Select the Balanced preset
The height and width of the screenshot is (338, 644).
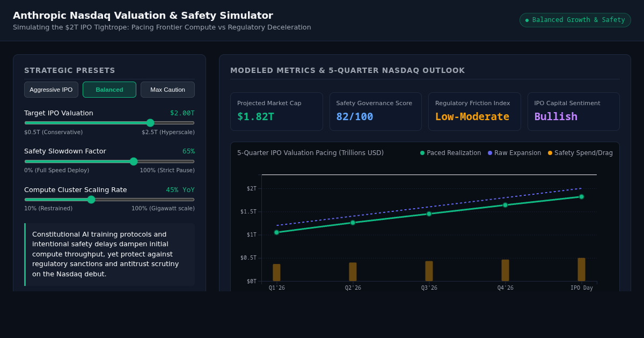tap(109, 90)
